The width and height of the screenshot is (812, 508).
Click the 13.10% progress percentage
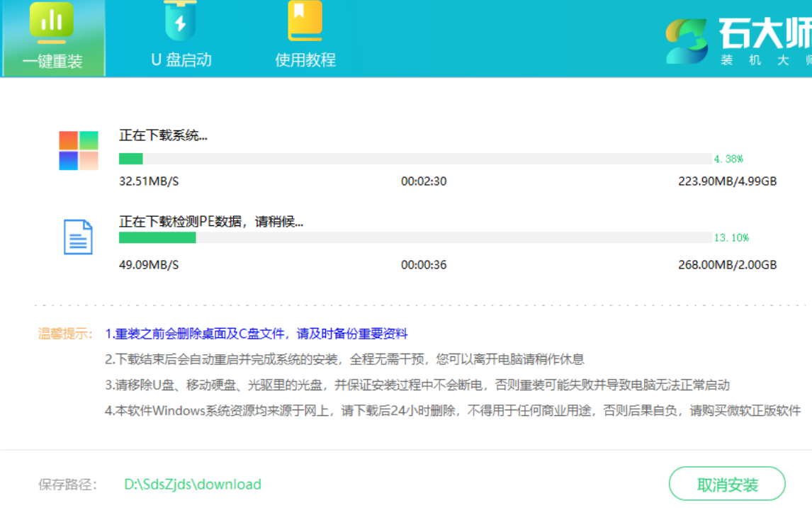tap(731, 237)
